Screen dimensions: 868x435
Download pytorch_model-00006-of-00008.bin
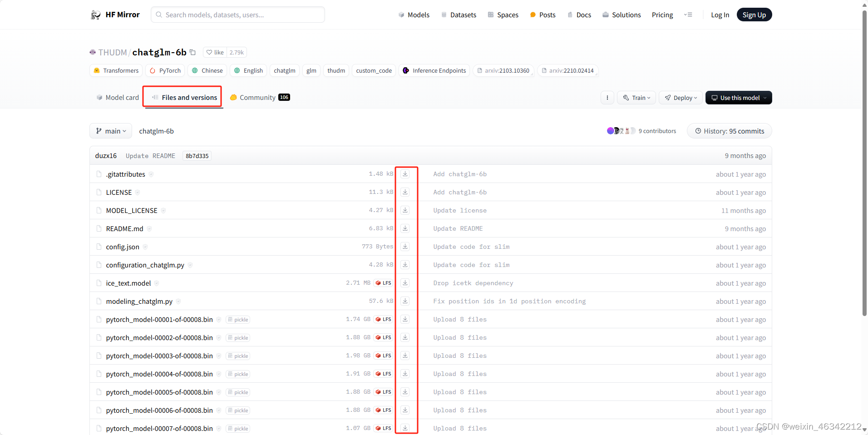tap(405, 410)
